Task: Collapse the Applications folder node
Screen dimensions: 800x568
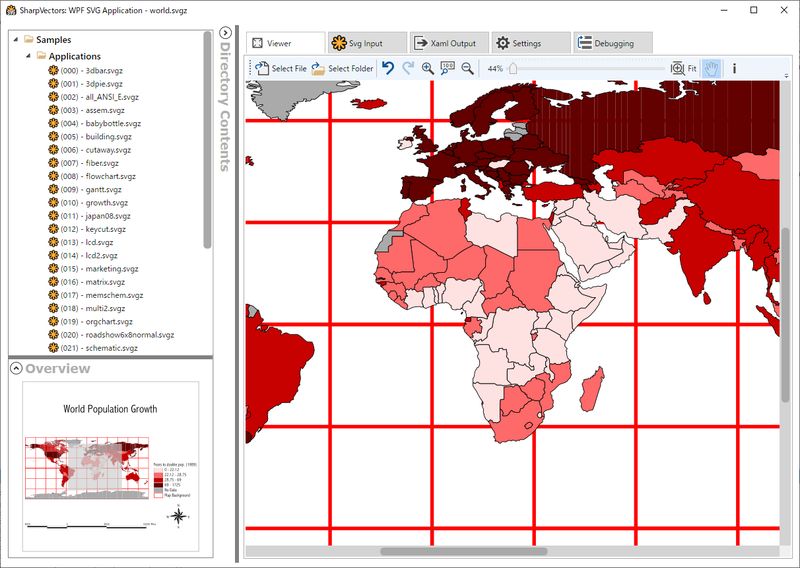Action: [29, 57]
